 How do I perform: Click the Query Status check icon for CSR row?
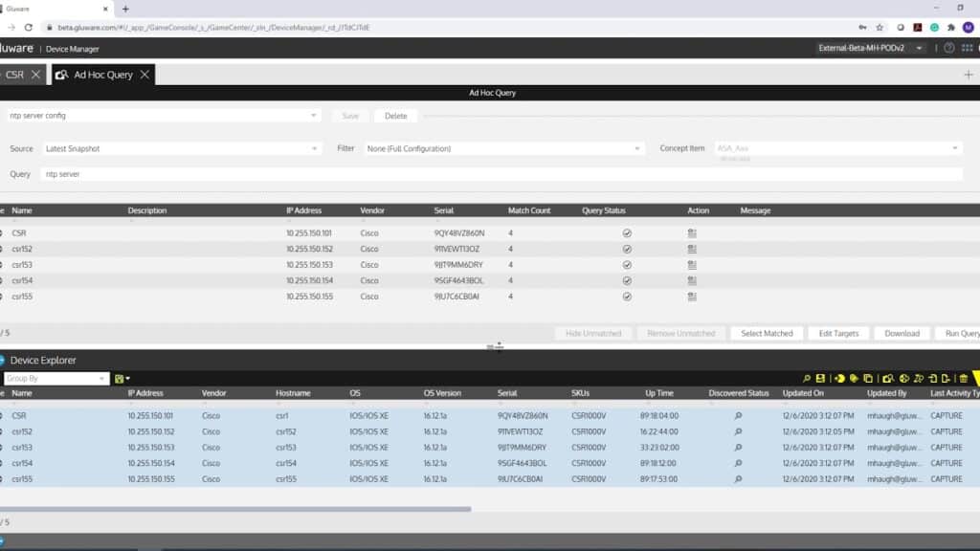click(627, 232)
